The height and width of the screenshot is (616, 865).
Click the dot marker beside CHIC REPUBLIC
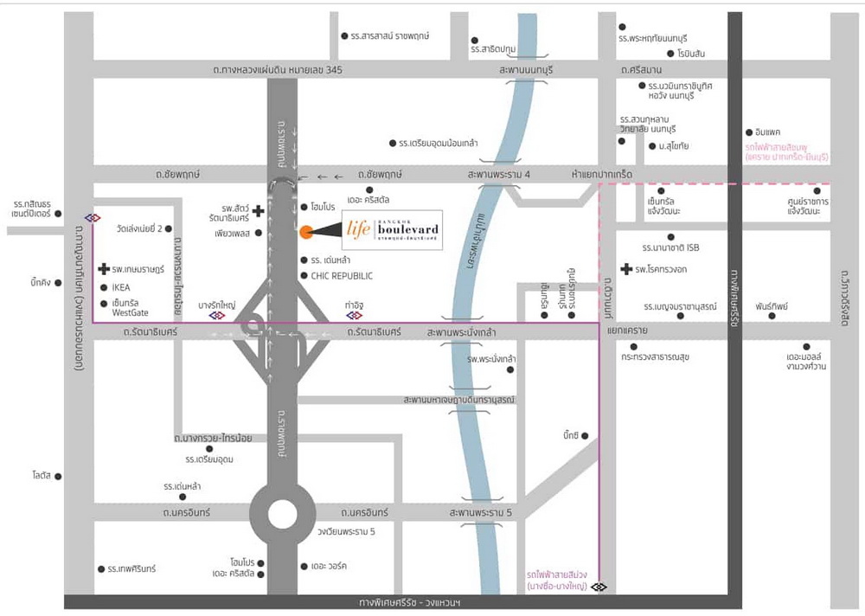304,275
